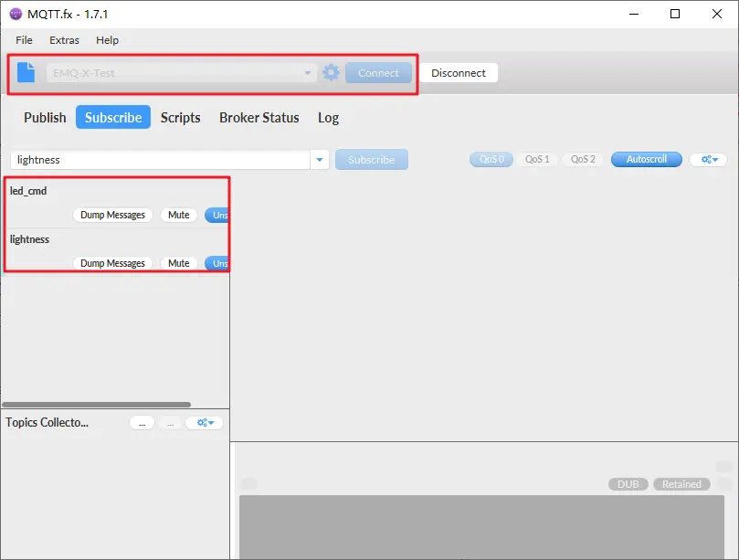This screenshot has width=739, height=560.
Task: Open the File menu
Action: tap(24, 40)
